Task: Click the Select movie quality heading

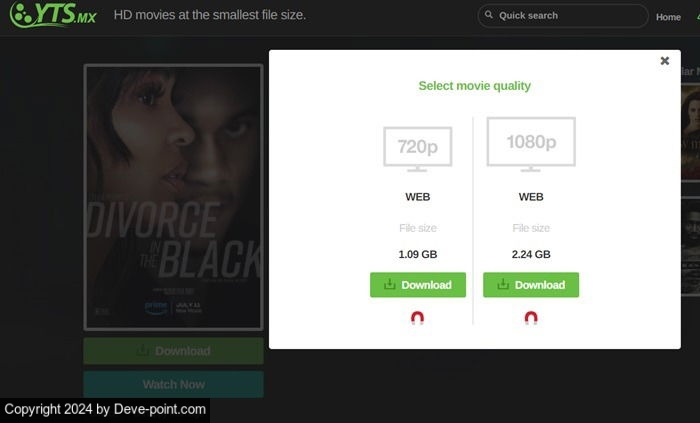Action: tap(475, 86)
